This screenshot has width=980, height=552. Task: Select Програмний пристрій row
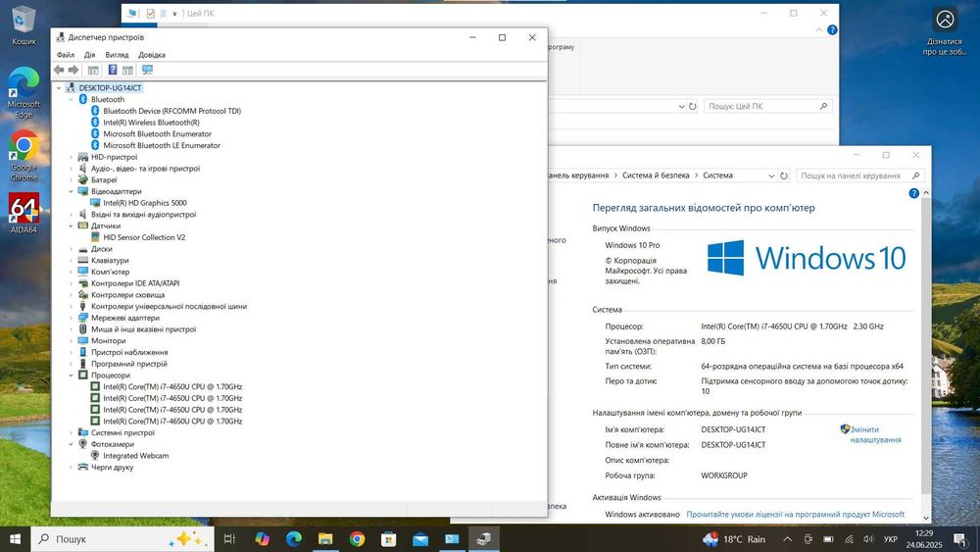coord(128,364)
